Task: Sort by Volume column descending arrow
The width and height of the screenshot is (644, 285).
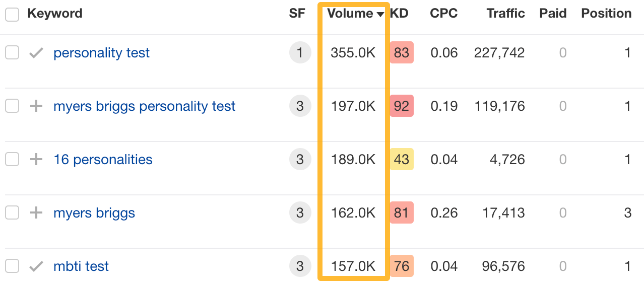Action: (380, 14)
